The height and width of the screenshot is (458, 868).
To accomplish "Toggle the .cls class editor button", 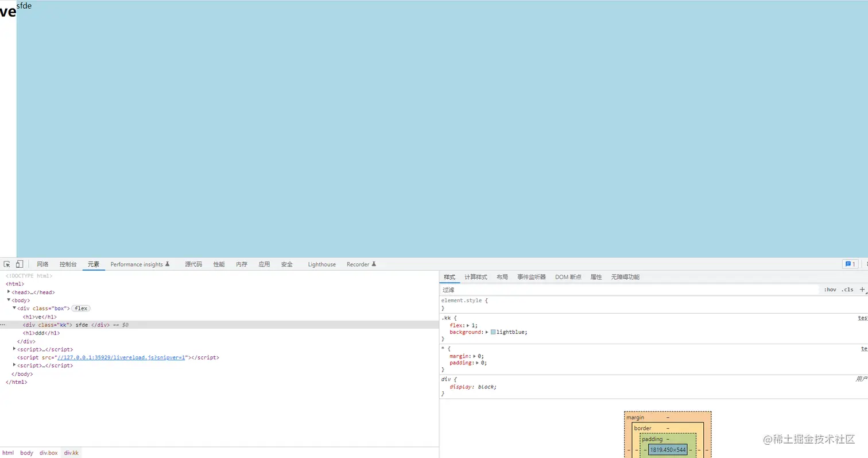I will [x=847, y=290].
